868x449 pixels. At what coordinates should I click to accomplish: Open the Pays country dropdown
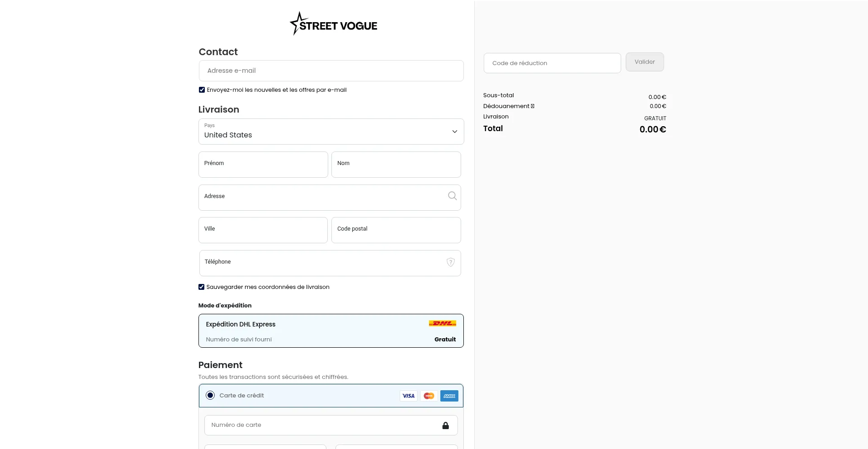(x=325, y=132)
